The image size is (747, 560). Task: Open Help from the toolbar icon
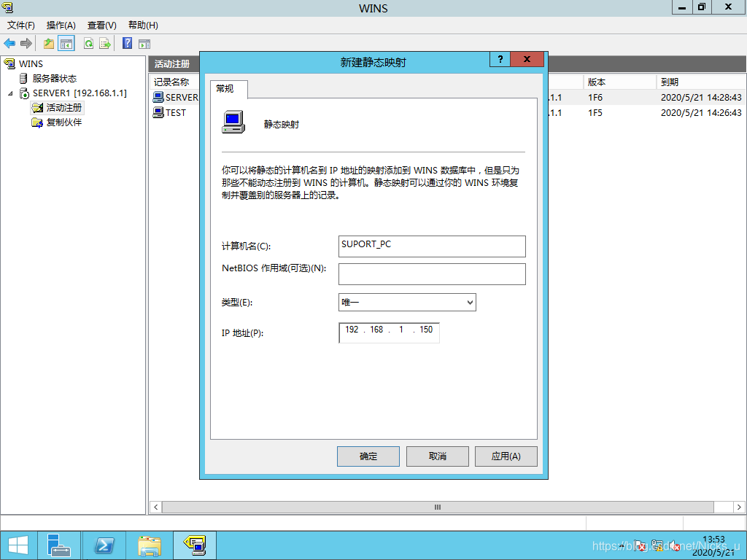click(127, 43)
